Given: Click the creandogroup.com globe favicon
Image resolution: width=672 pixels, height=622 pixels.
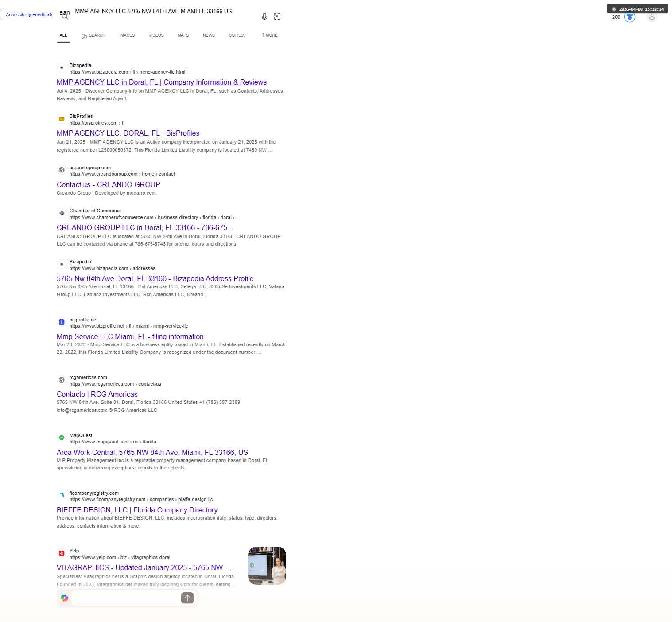Looking at the screenshot, I should point(62,170).
